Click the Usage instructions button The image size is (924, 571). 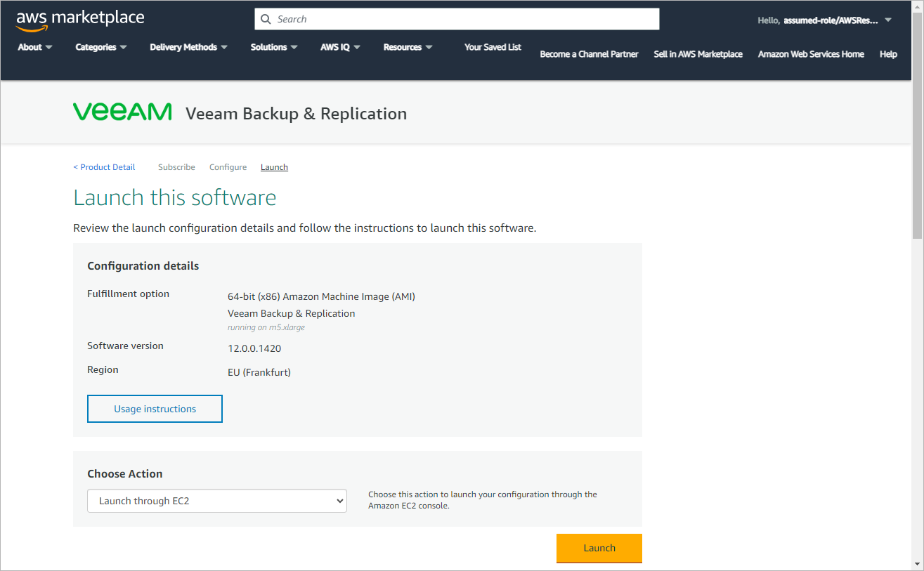pyautogui.click(x=155, y=409)
